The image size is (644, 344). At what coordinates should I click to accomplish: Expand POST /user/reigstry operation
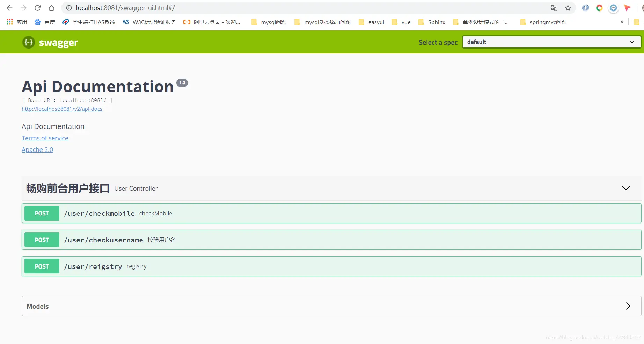331,266
